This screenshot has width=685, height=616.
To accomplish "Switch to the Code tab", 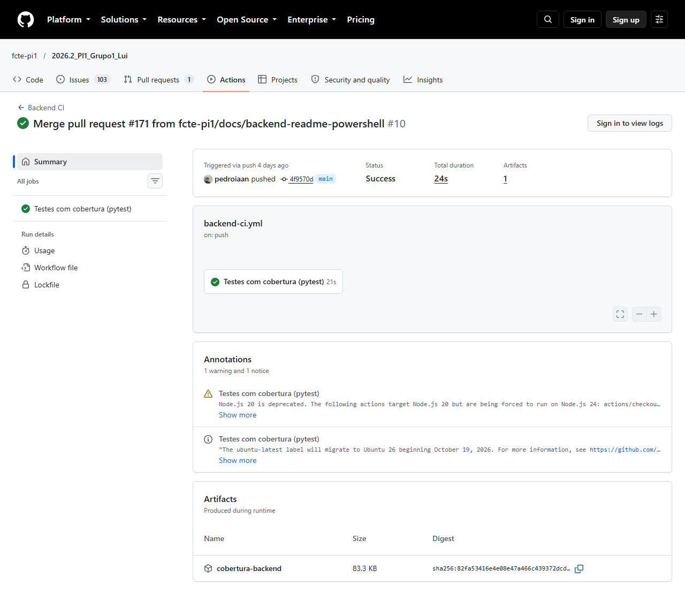I will (x=28, y=80).
